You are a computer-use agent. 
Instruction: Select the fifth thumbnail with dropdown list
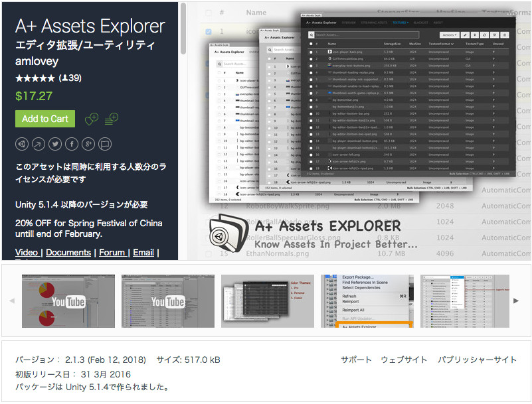(x=465, y=301)
